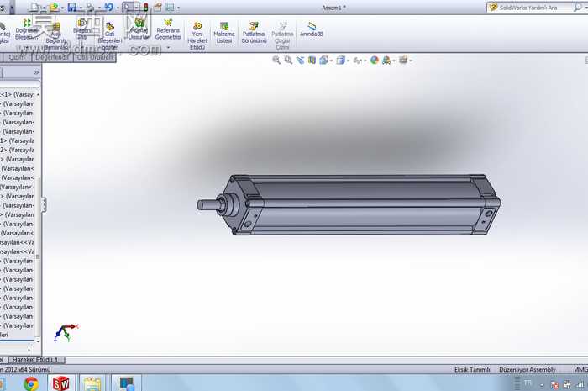The image size is (588, 391).
Task: Click Gizli Bileşenleri Göster
Action: point(109,36)
